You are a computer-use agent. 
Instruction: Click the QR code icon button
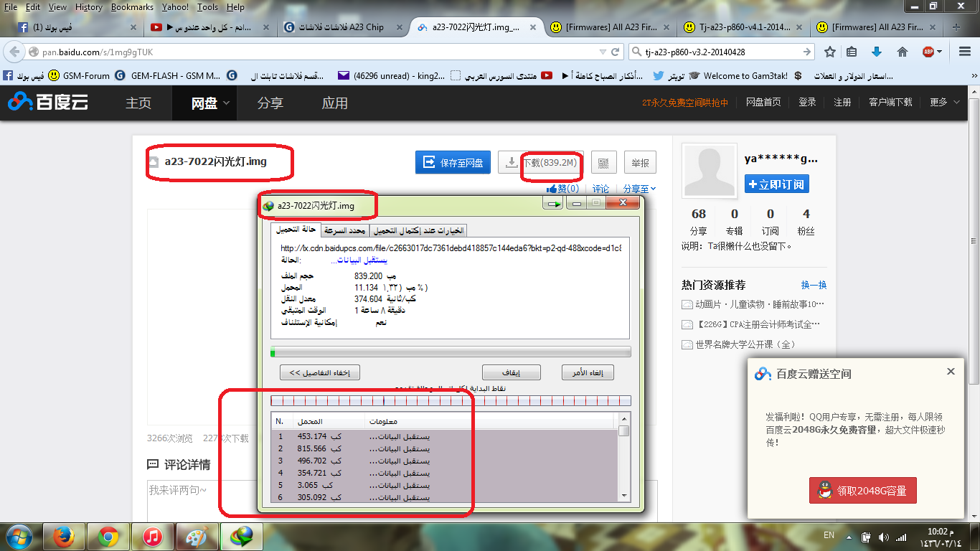[x=603, y=163]
